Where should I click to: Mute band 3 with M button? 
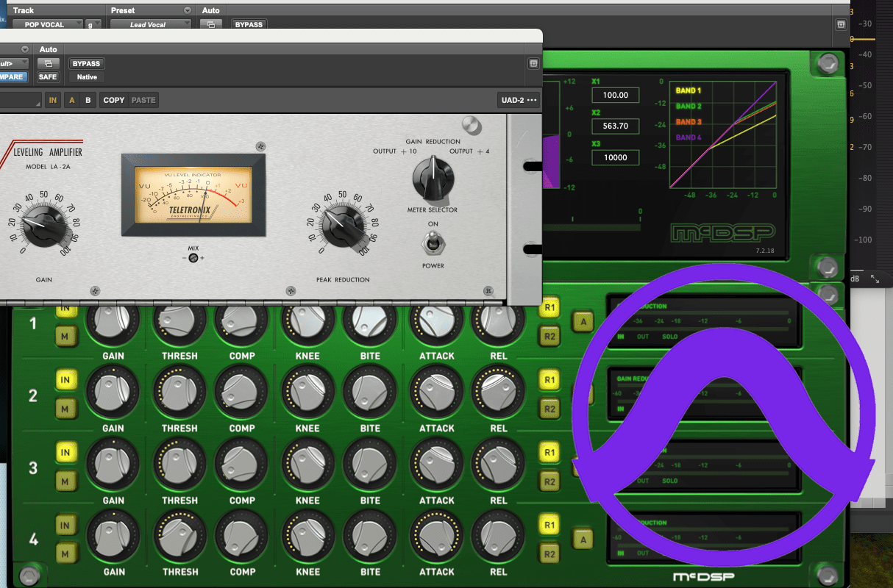point(65,481)
